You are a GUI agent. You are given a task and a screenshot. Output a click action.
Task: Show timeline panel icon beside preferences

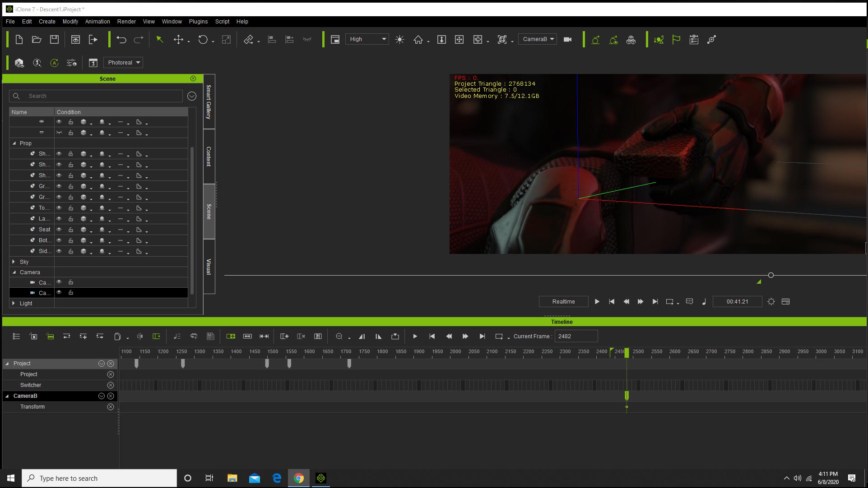point(785,302)
